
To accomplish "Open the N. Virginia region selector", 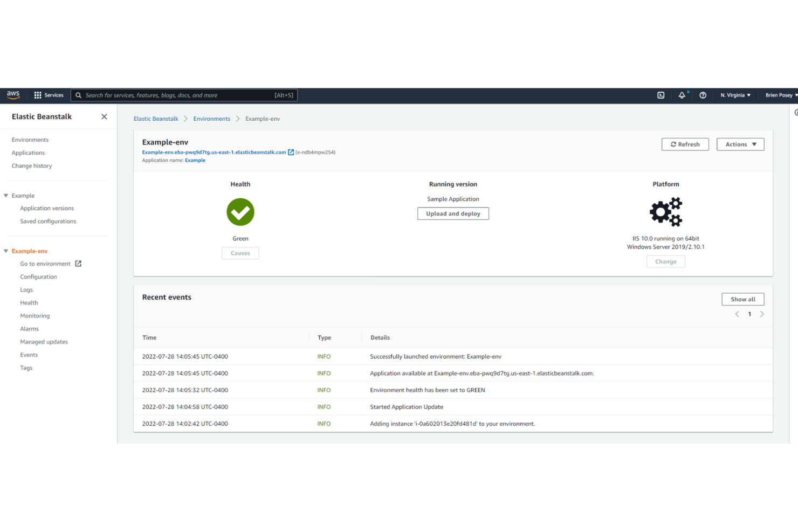I will point(735,95).
